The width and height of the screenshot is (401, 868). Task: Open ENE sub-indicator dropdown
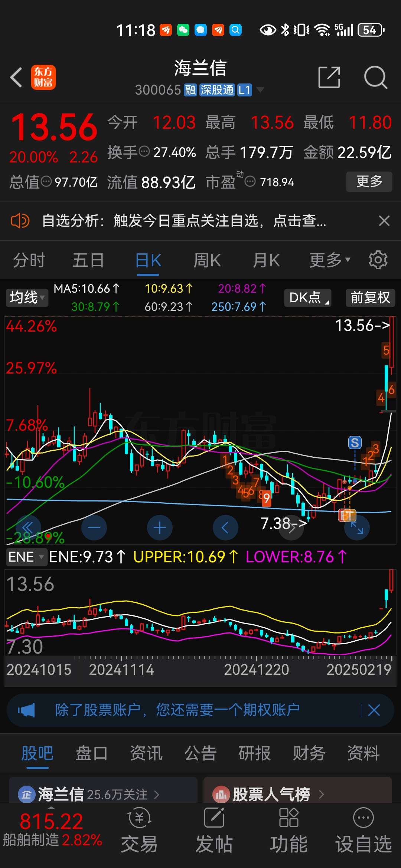coord(26,557)
